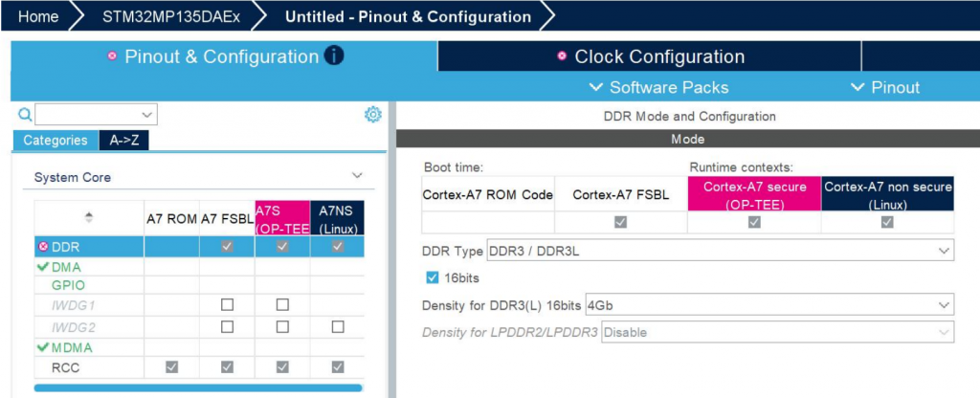Viewport: 980px width, 398px height.
Task: Click the red status icon on the Clock Configuration tab
Action: [x=562, y=56]
